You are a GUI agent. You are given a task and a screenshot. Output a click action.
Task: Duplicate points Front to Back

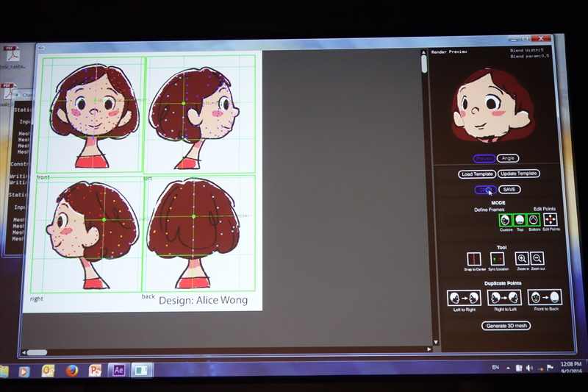545,297
